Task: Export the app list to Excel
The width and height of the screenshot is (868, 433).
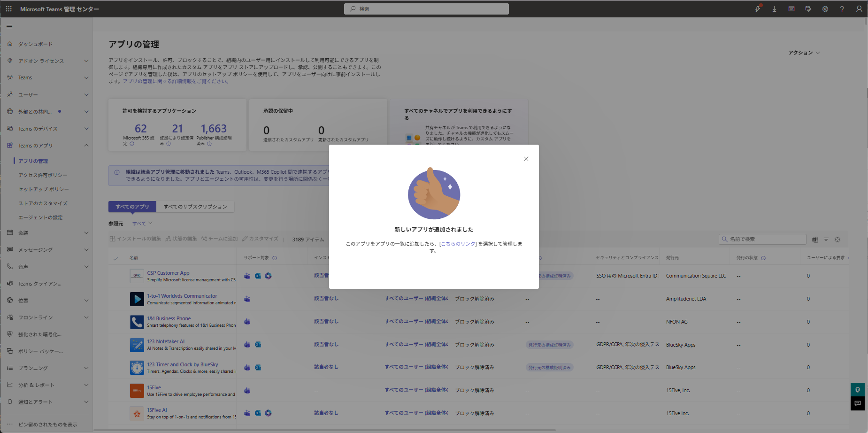Action: coord(815,240)
